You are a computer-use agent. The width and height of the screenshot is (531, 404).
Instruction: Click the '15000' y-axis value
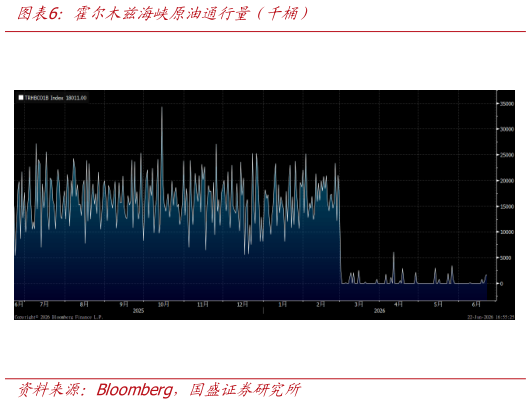[x=507, y=206]
